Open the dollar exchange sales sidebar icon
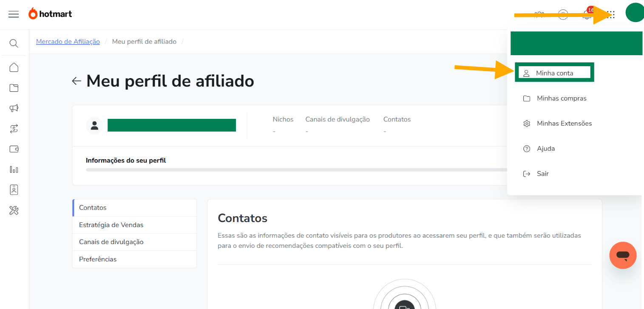 click(14, 129)
